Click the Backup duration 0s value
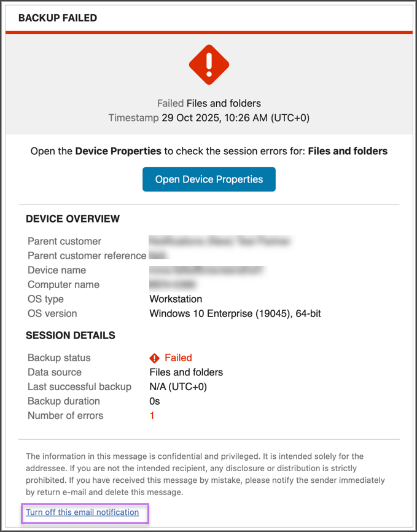 point(155,401)
